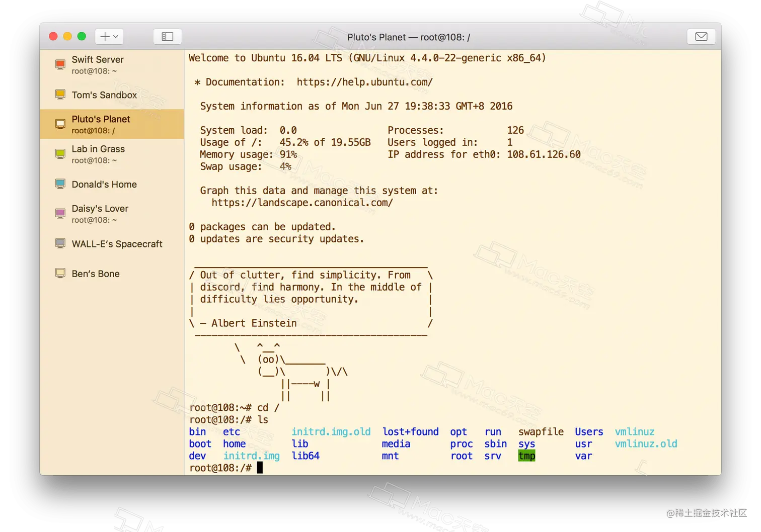
Task: Click the media directory name
Action: (x=396, y=444)
